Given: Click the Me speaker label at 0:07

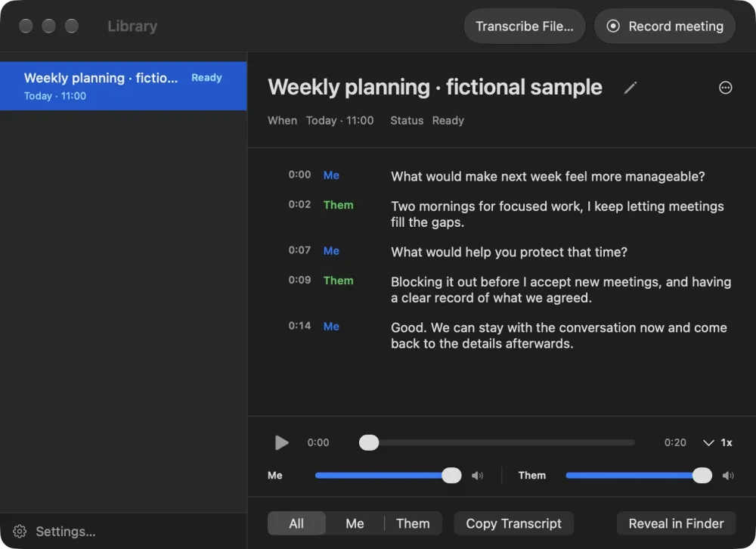Looking at the screenshot, I should (331, 251).
